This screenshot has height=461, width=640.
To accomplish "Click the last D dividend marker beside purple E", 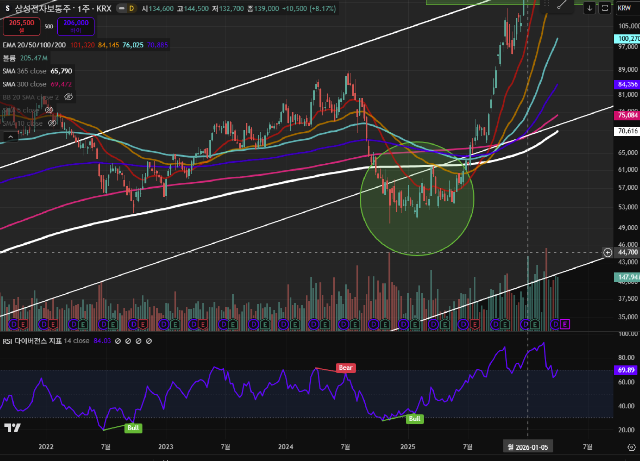I will tap(555, 324).
